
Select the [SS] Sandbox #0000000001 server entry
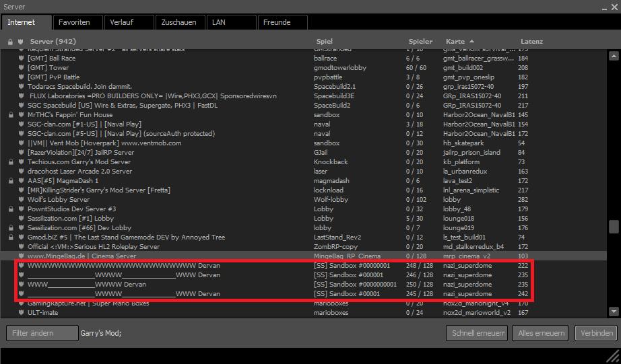click(303, 285)
